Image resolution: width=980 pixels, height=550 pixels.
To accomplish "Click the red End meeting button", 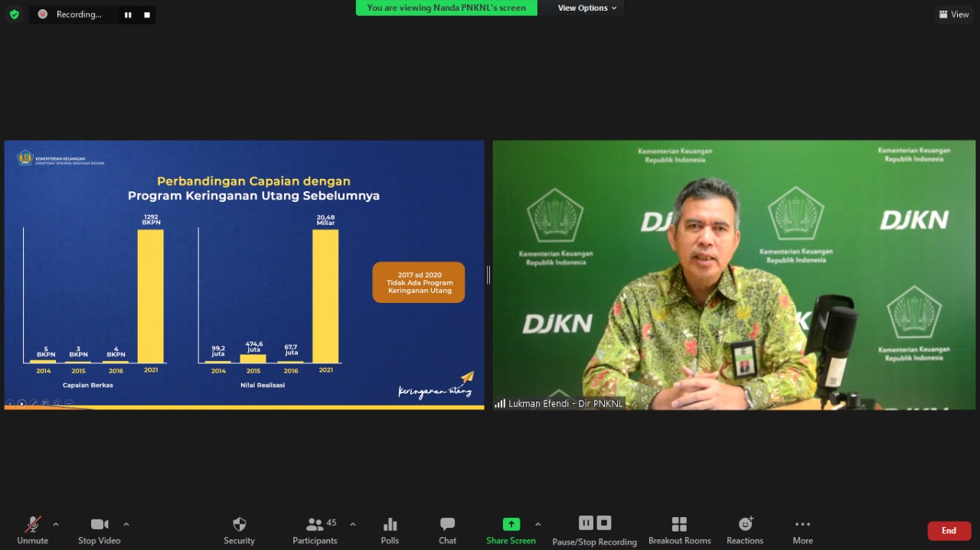I will (949, 530).
